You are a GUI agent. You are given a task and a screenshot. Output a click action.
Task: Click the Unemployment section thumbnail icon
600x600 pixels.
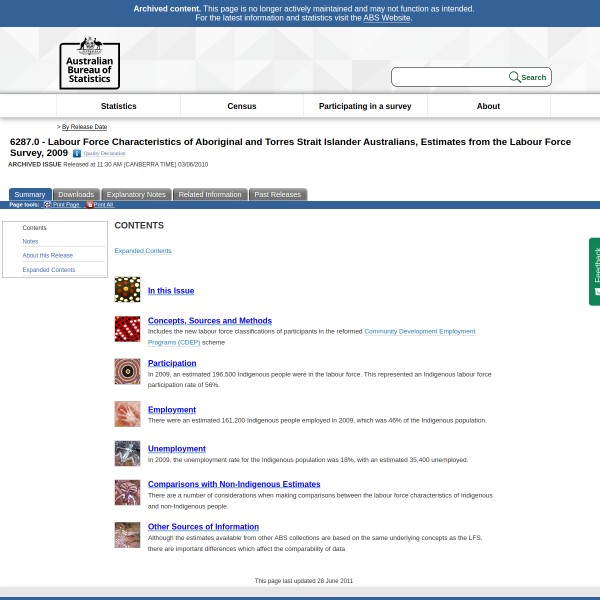click(127, 453)
